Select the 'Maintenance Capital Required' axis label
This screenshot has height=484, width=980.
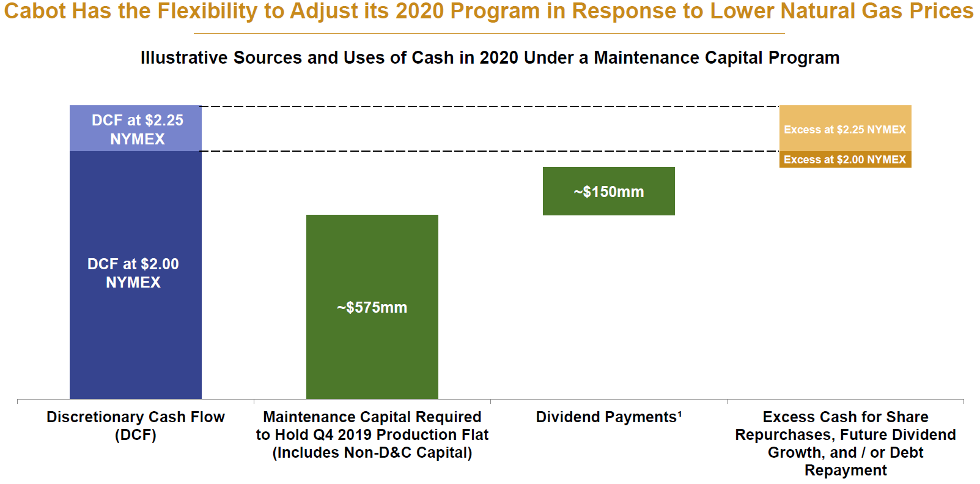pyautogui.click(x=372, y=434)
